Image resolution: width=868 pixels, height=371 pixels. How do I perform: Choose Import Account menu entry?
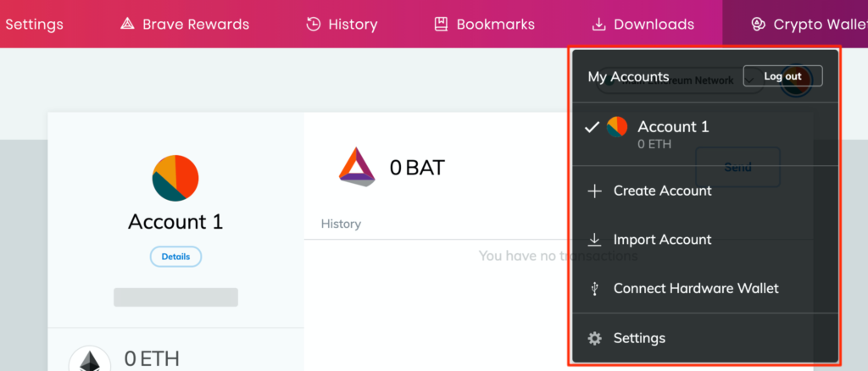pos(705,240)
